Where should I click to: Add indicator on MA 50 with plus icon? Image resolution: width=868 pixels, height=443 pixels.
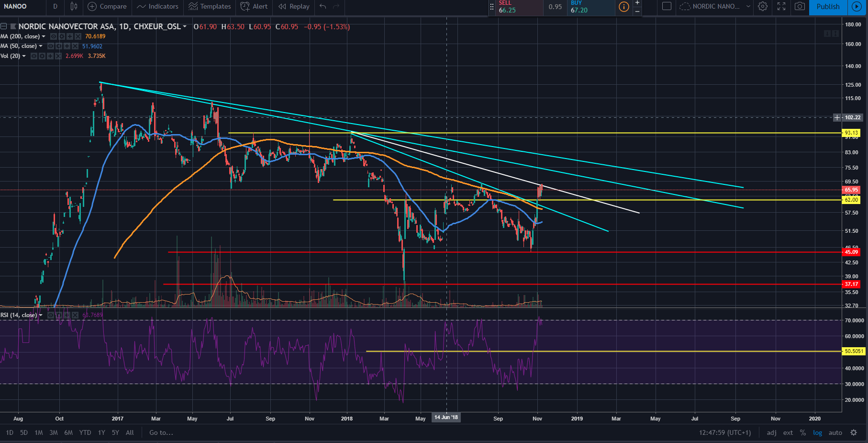point(67,46)
